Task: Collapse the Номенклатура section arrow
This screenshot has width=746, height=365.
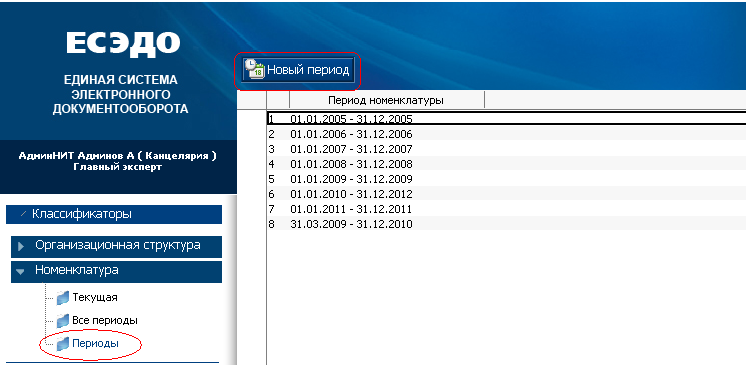Action: 20,272
